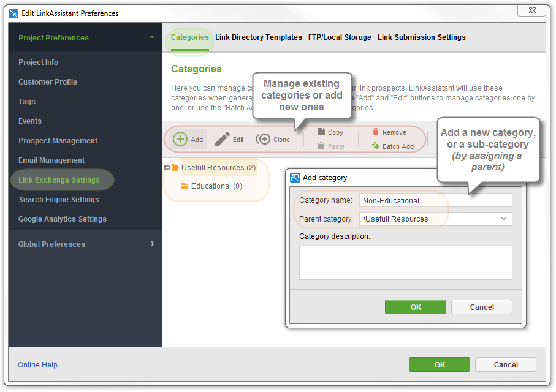Click OK in the Preferences window footer
556x392 pixels.
[x=440, y=364]
